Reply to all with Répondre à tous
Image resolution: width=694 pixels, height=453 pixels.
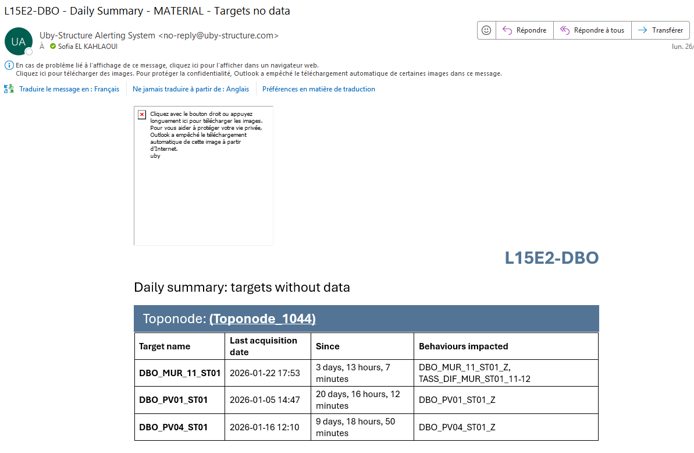tap(592, 31)
